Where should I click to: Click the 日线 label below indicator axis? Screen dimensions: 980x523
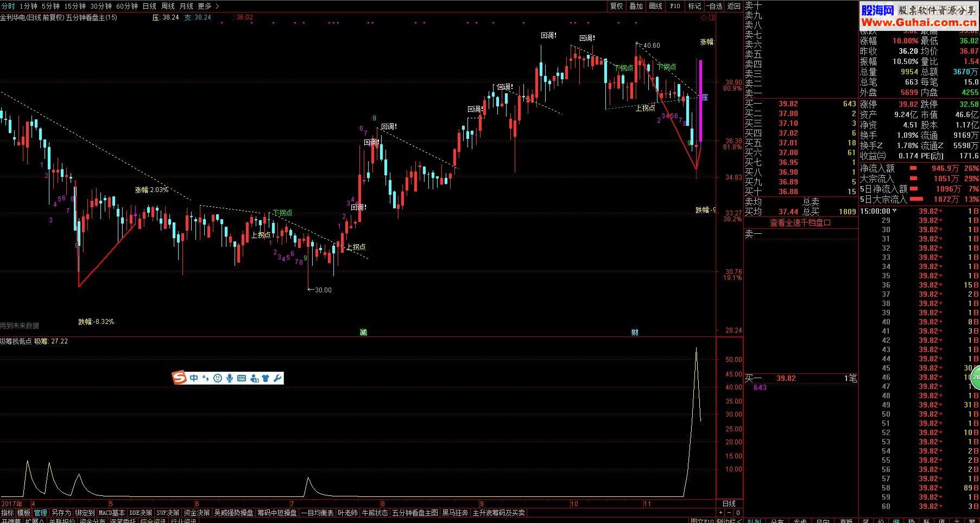coord(729,504)
